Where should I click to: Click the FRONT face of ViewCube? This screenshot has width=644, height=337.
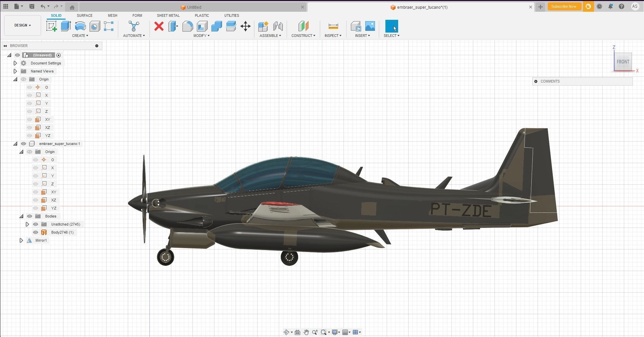[x=623, y=62]
